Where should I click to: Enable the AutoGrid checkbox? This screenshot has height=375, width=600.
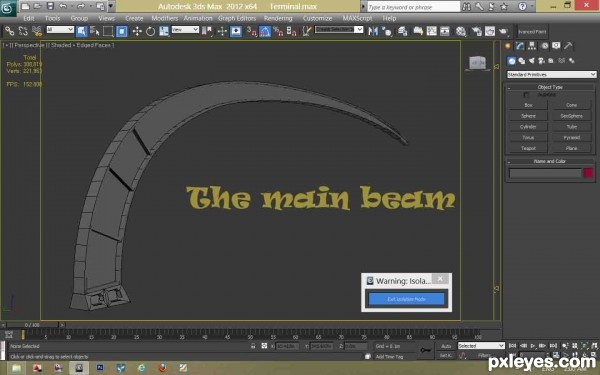click(527, 95)
